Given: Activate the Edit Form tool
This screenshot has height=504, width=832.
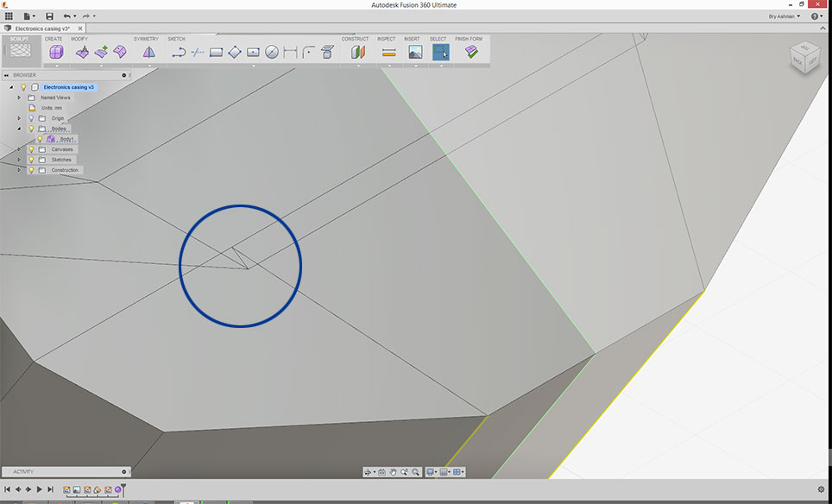Looking at the screenshot, I should (x=82, y=52).
